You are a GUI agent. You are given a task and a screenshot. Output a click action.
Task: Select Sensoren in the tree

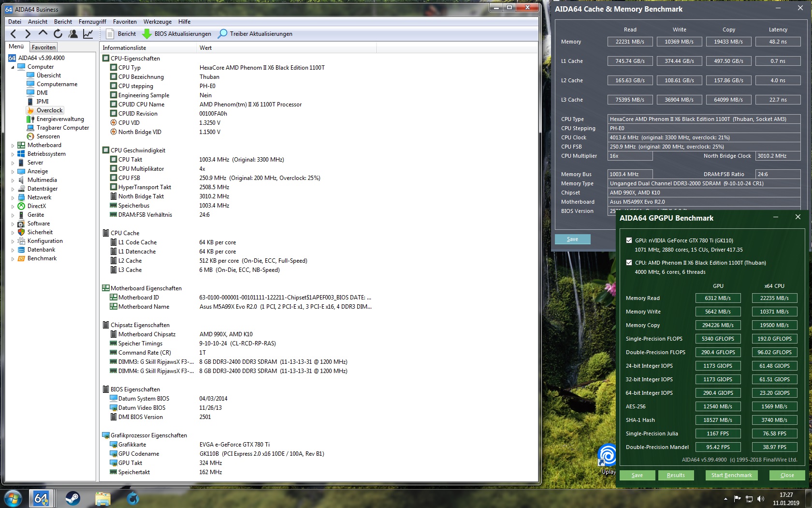(48, 136)
